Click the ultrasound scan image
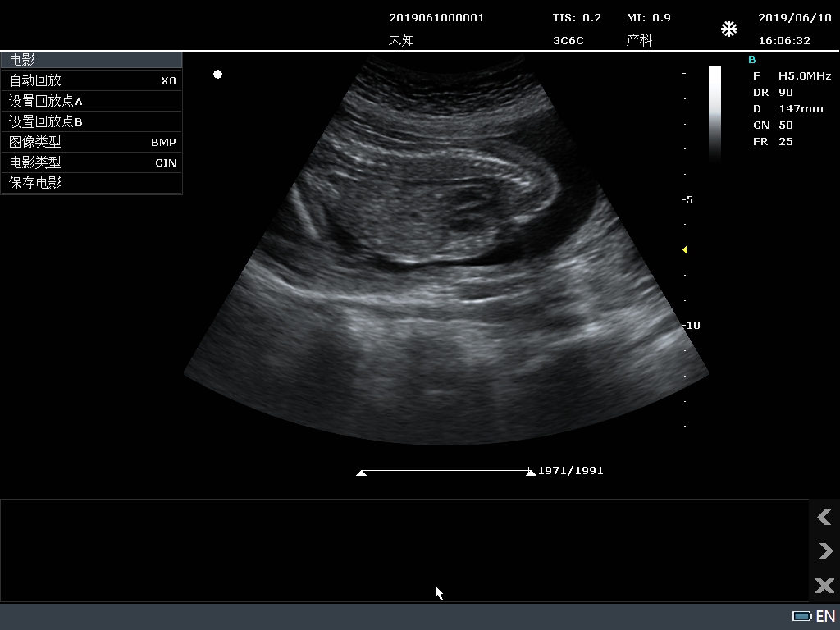 445,249
